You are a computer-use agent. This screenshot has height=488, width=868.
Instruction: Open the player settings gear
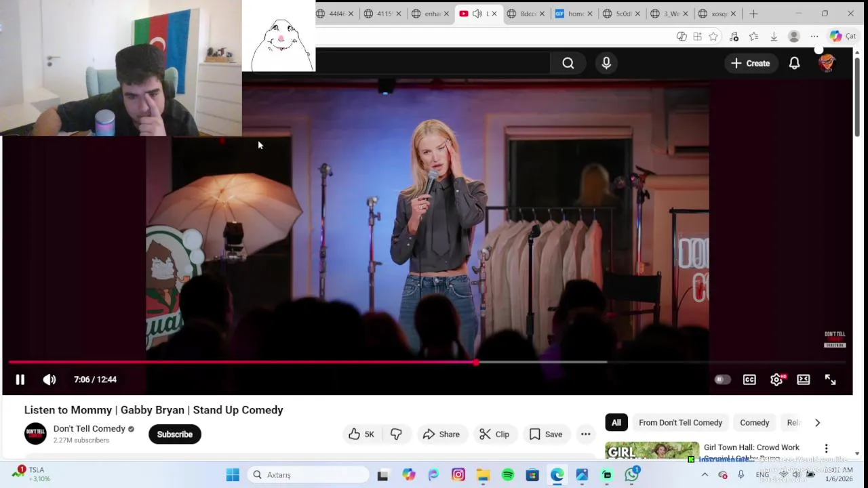[776, 380]
